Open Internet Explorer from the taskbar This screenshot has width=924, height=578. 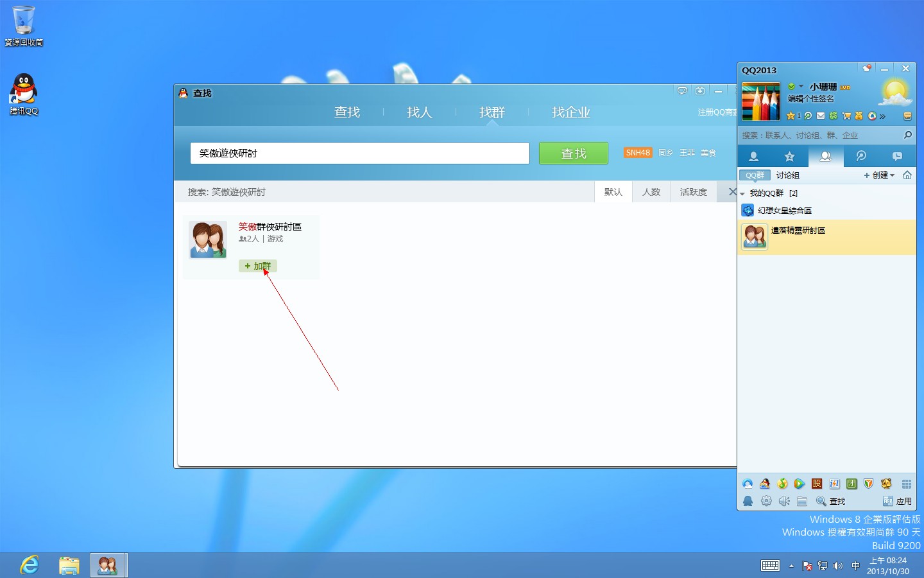point(30,565)
